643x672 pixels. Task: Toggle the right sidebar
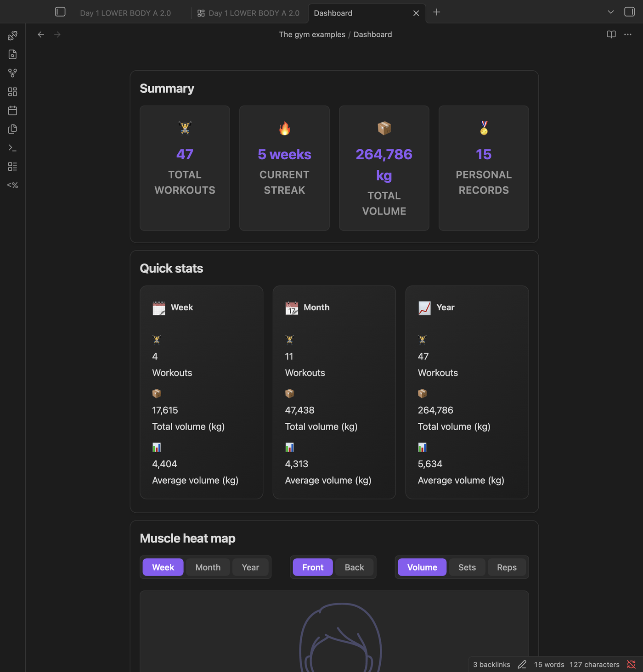click(x=629, y=12)
